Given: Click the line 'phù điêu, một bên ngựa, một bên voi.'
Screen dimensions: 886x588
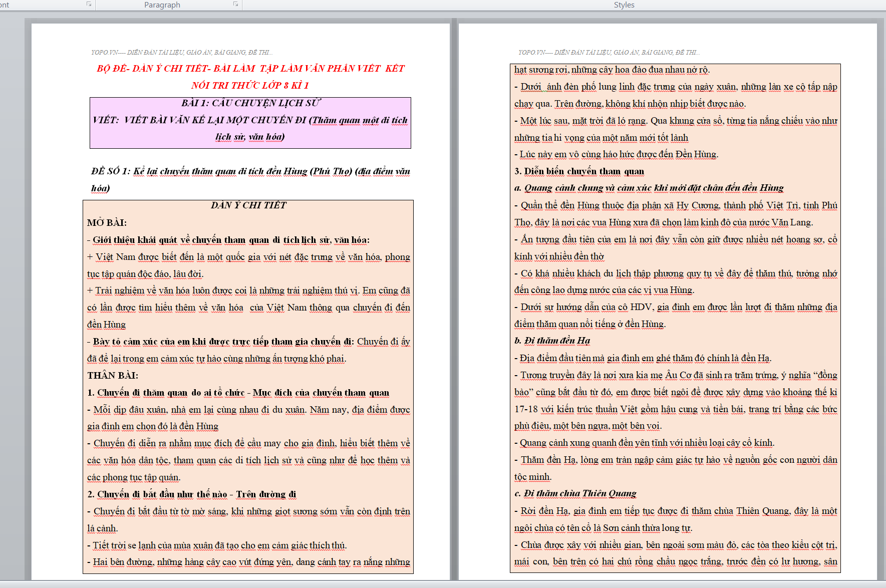Looking at the screenshot, I should [x=588, y=426].
